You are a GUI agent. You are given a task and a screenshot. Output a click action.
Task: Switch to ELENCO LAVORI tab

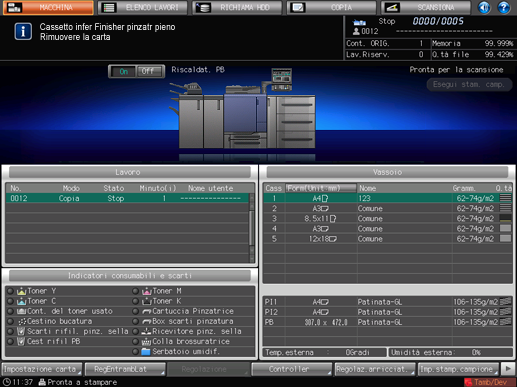142,7
